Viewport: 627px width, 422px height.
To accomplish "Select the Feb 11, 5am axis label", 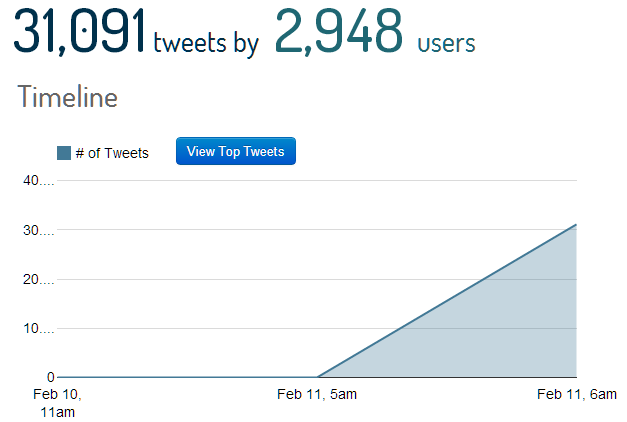I will pyautogui.click(x=317, y=394).
